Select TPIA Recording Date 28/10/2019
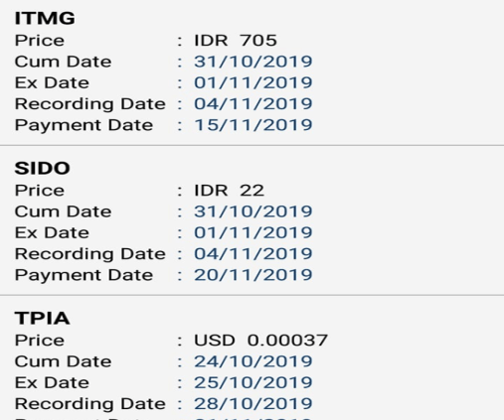 coord(253,404)
